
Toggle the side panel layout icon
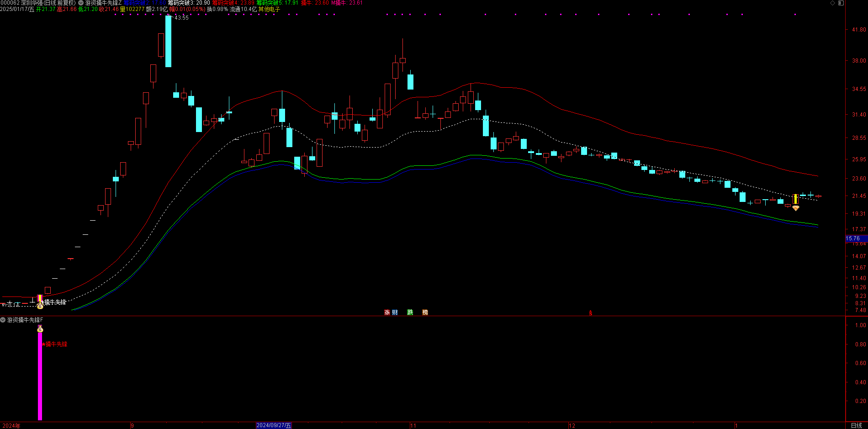coord(841,3)
